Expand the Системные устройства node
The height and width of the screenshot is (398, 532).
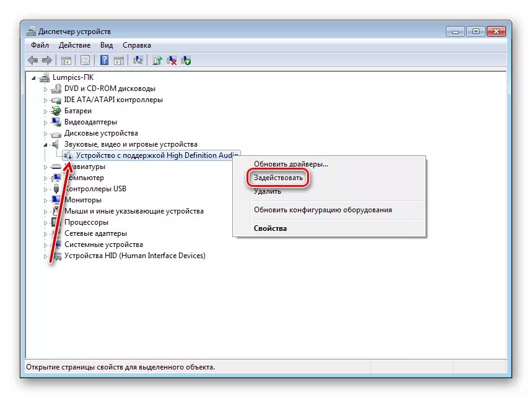click(x=45, y=245)
